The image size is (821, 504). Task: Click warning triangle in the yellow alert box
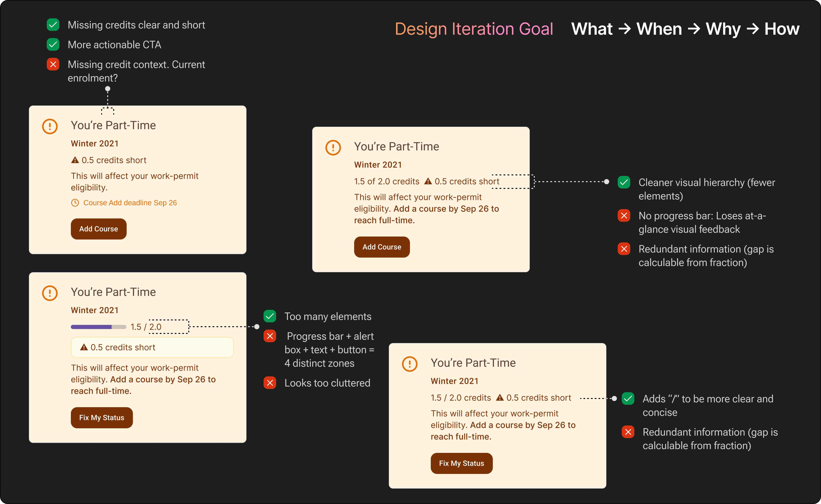[84, 347]
